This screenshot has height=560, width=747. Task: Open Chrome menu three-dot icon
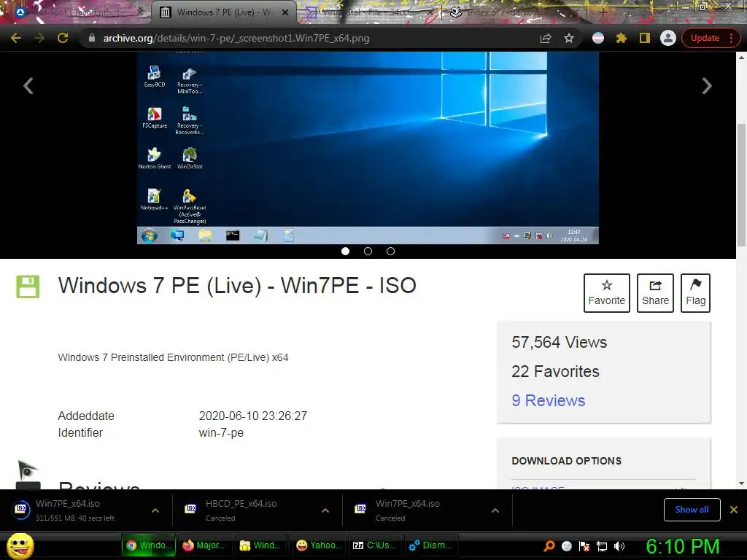tap(732, 38)
